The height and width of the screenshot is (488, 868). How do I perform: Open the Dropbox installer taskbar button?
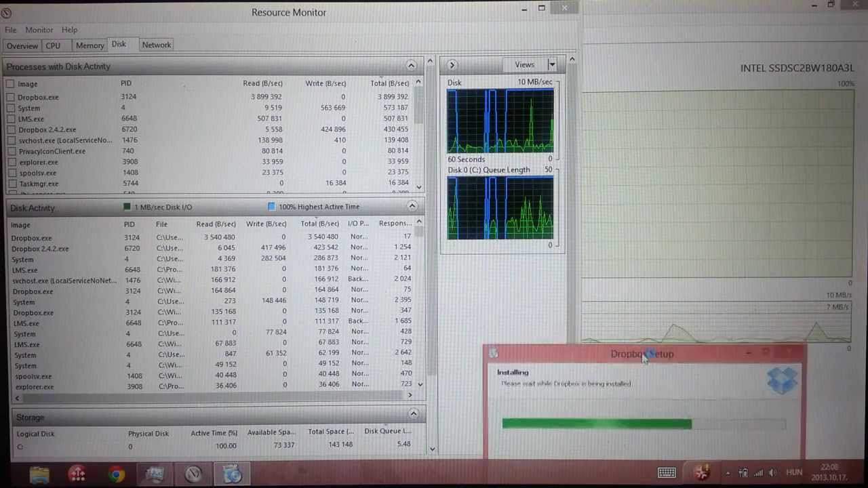coord(233,474)
